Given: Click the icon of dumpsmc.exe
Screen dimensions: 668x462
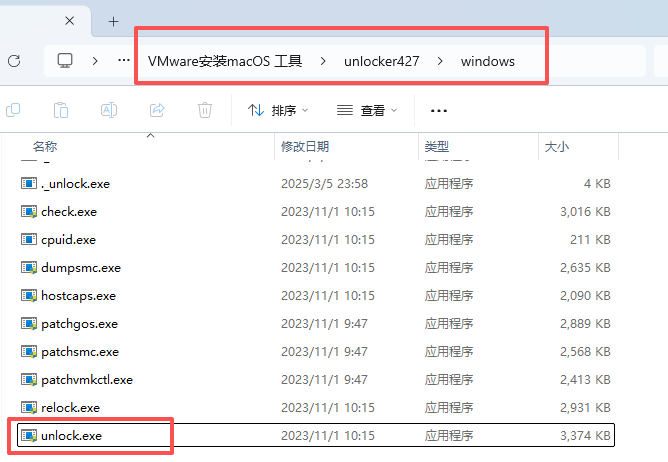Looking at the screenshot, I should click(29, 268).
